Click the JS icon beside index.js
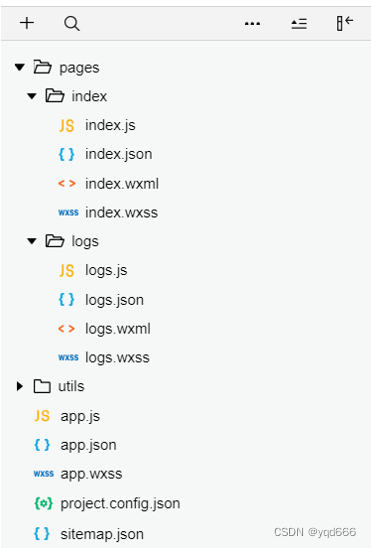Viewport: 371px width, 548px height. (x=66, y=125)
